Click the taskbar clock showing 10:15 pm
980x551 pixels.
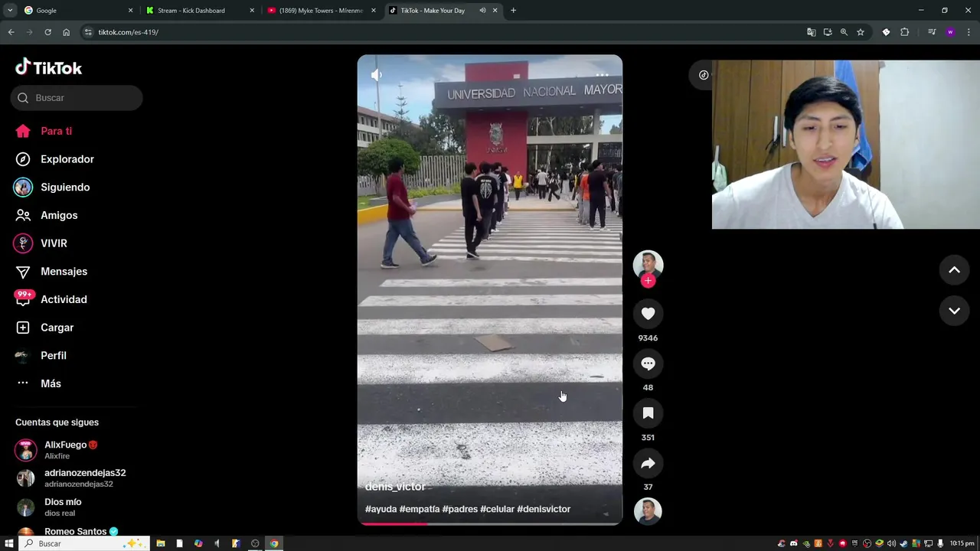(962, 543)
